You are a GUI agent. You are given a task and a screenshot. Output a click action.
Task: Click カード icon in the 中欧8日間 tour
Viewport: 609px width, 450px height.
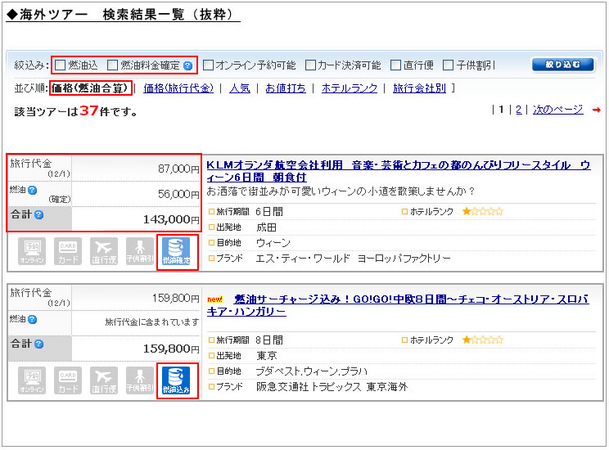[68, 381]
